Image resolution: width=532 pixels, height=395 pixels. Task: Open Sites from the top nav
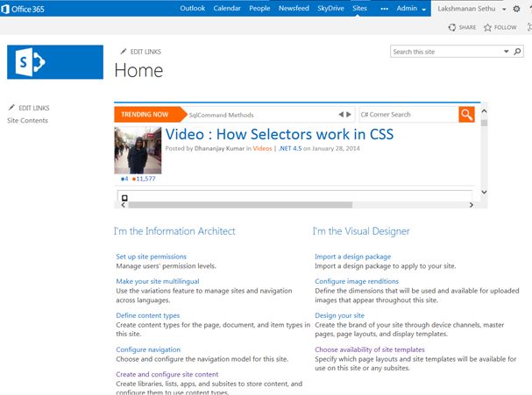359,8
